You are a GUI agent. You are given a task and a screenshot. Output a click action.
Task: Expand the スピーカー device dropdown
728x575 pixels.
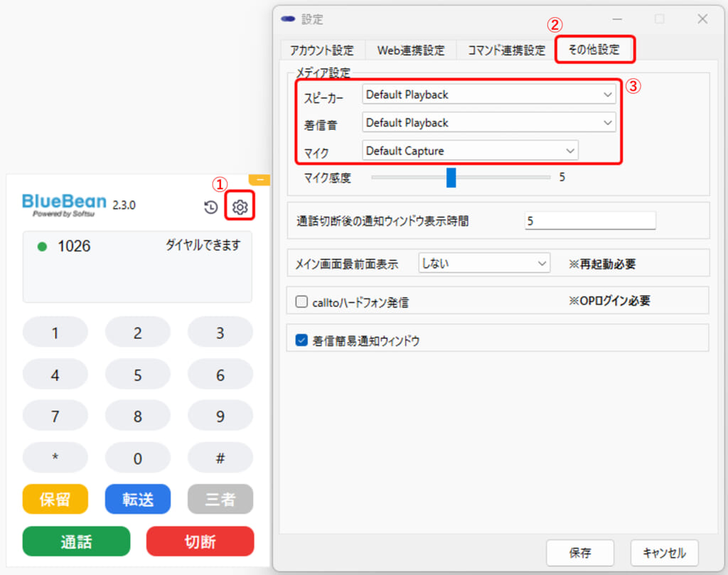click(488, 95)
